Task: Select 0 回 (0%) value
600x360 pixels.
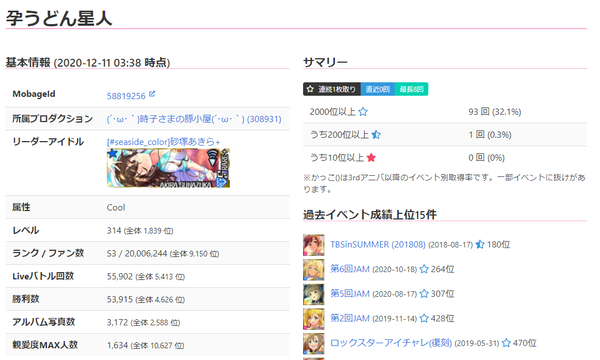Action: [x=487, y=158]
